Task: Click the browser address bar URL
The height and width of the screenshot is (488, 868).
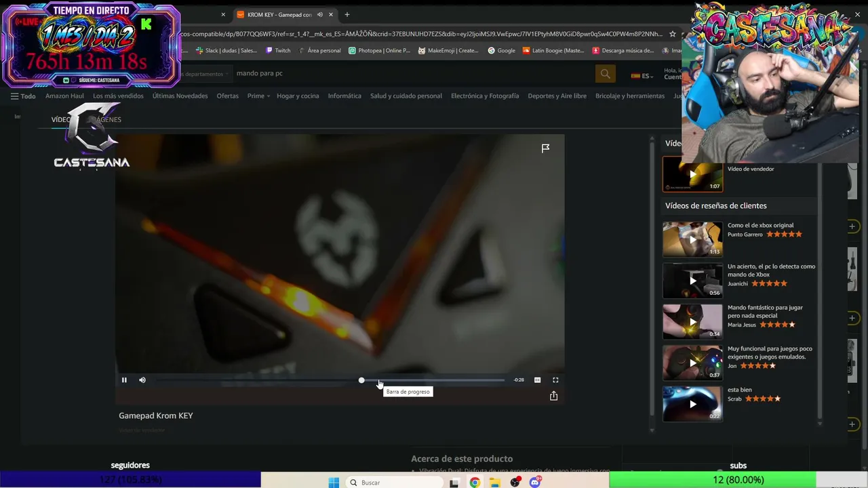Action: 422,34
